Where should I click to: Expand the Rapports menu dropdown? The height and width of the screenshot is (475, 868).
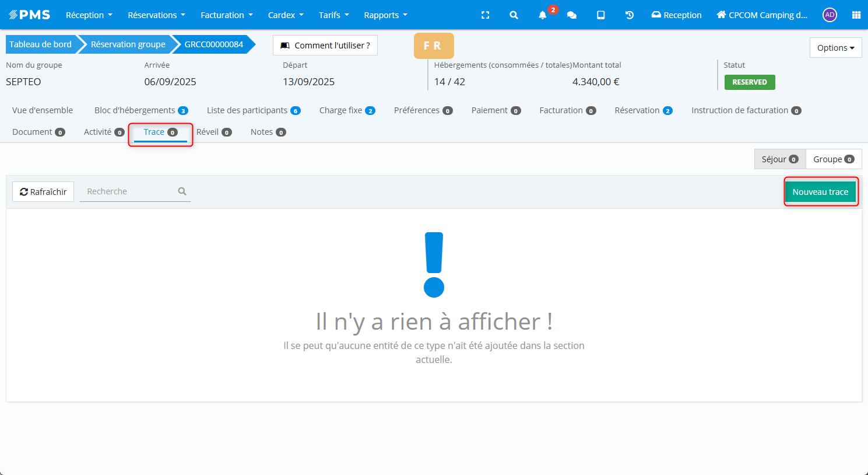pos(385,15)
